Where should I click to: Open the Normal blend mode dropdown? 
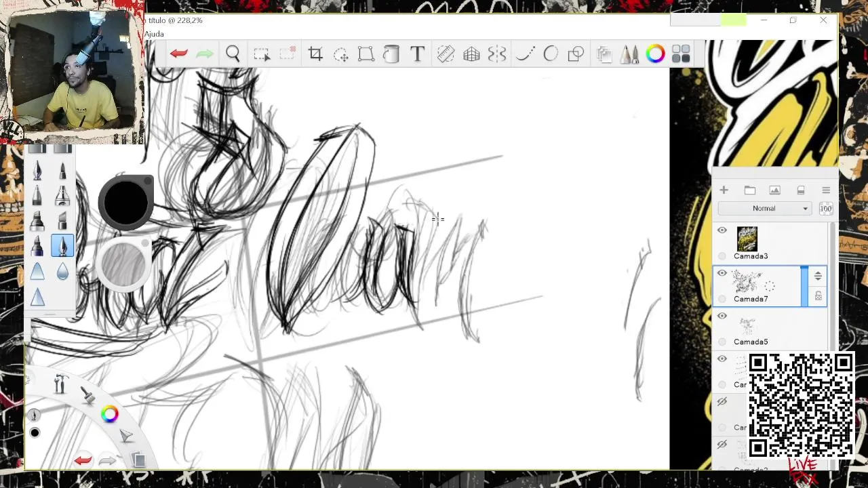pyautogui.click(x=766, y=208)
